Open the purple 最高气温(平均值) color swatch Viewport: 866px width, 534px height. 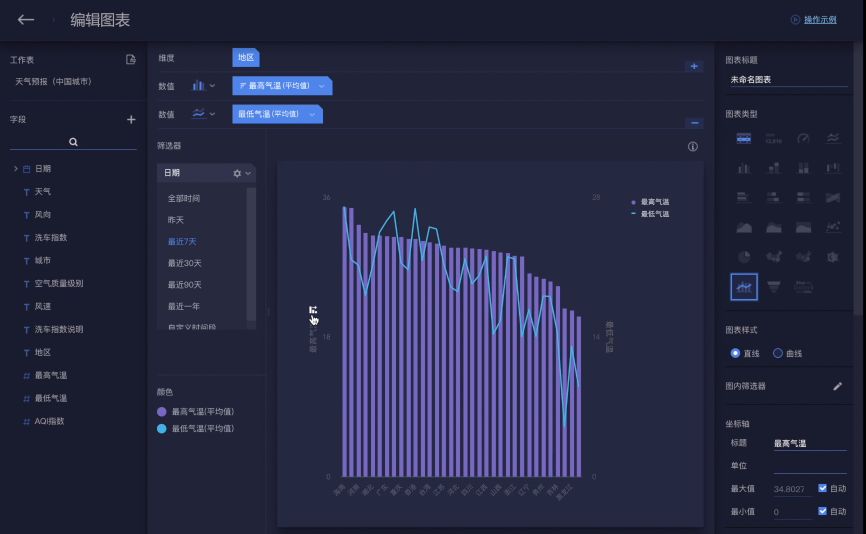[x=162, y=411]
